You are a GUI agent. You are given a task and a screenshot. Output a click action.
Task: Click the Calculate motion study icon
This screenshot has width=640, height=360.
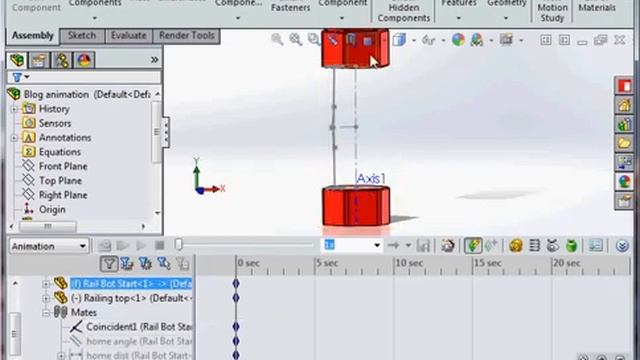tap(104, 246)
